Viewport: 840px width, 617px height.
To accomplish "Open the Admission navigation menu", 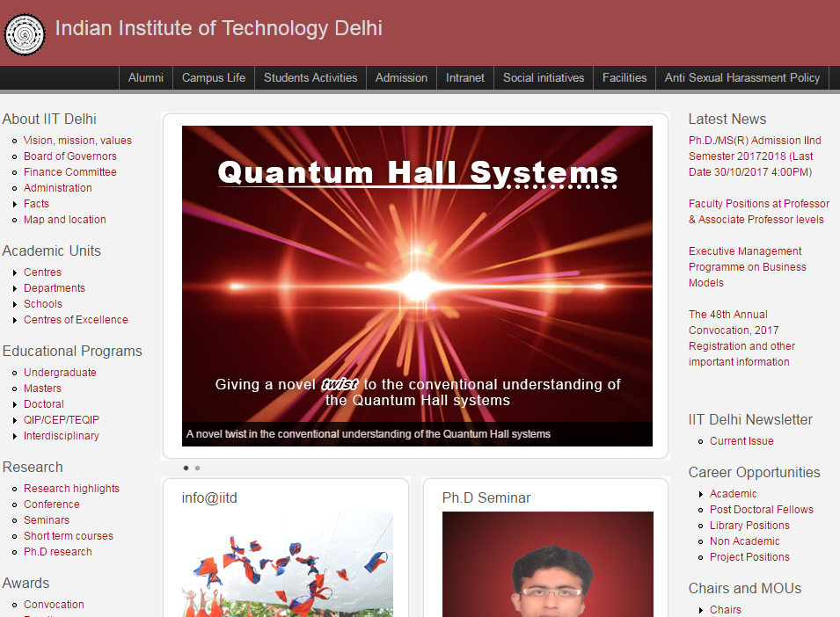I will point(401,77).
